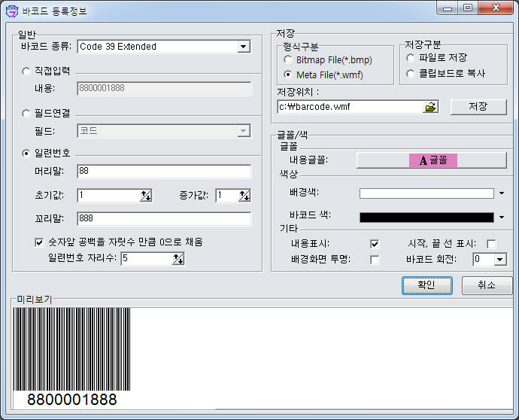Click the 저장 button

tap(478, 107)
